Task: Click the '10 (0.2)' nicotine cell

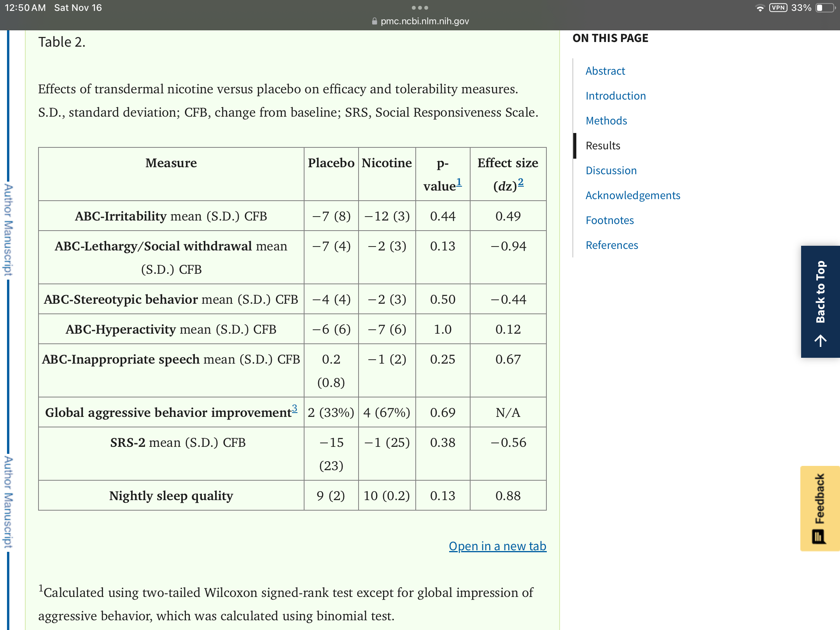Action: pos(387,496)
